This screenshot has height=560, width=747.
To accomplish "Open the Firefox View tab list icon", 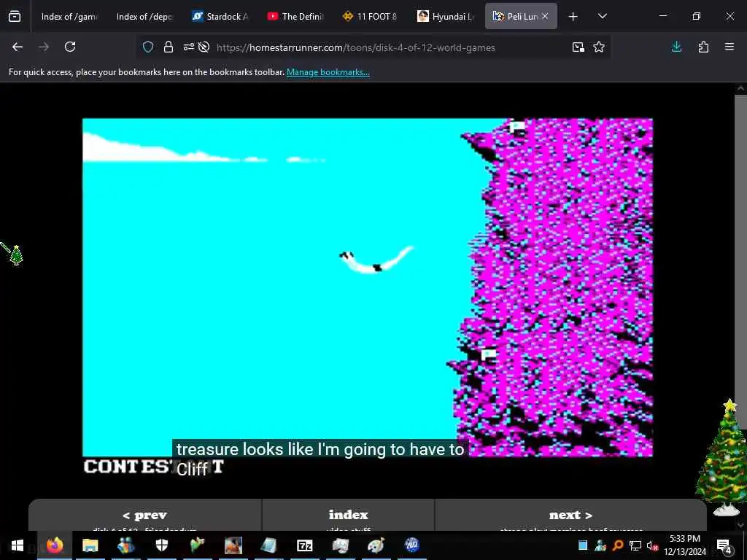I will [15, 17].
